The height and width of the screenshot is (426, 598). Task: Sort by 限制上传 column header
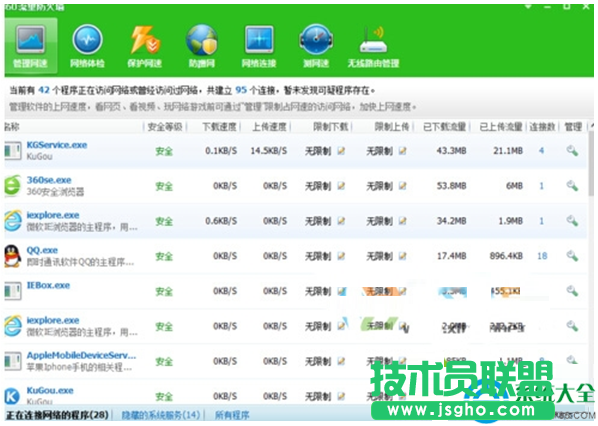[x=391, y=127]
